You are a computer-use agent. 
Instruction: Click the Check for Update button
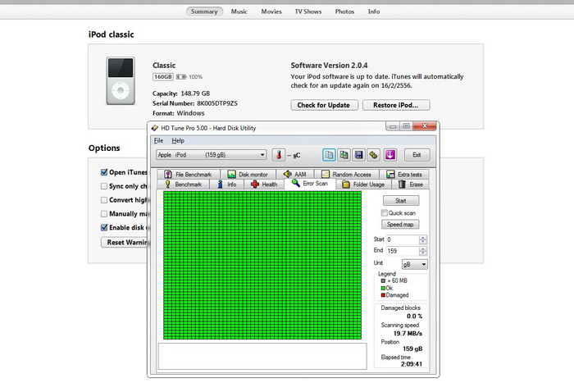coord(323,105)
